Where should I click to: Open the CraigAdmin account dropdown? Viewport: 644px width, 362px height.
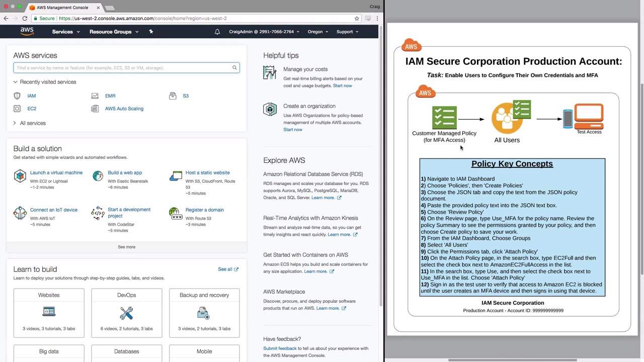coord(264,32)
